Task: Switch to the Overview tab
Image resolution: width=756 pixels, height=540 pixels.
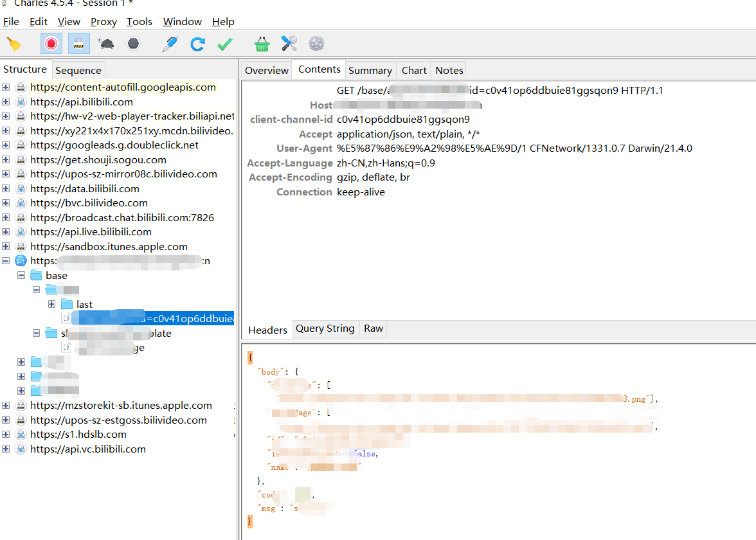Action: [x=267, y=71]
